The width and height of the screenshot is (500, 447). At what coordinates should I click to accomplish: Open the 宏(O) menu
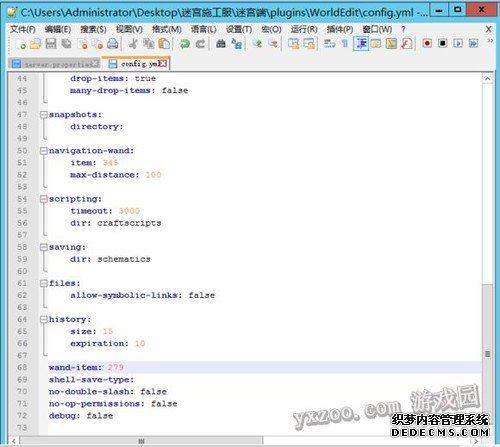point(271,29)
